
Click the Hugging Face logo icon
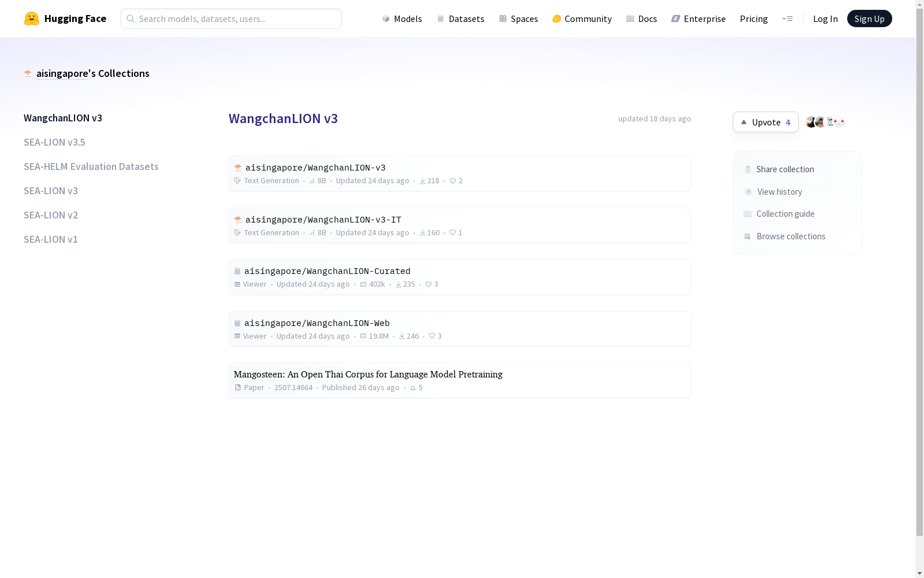point(32,18)
